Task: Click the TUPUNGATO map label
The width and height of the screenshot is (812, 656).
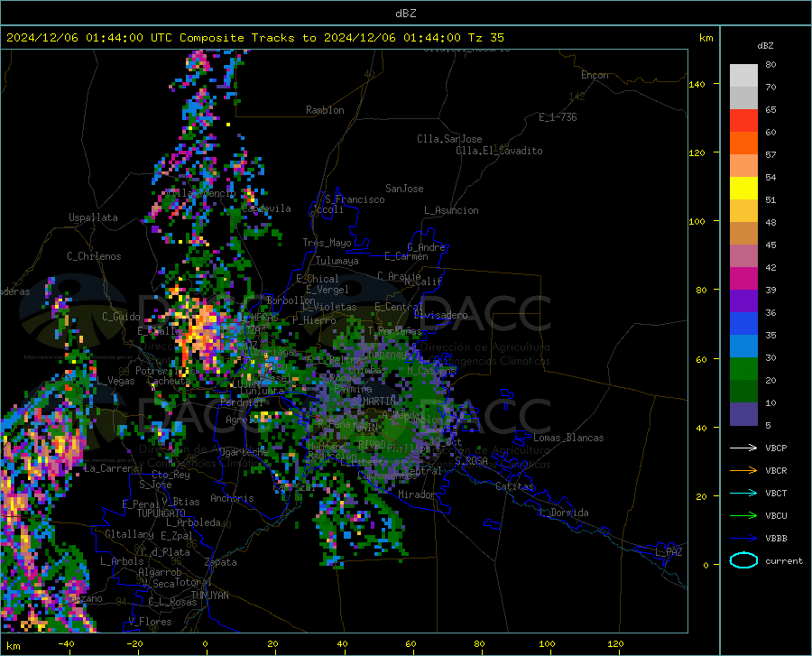Action: 161,513
